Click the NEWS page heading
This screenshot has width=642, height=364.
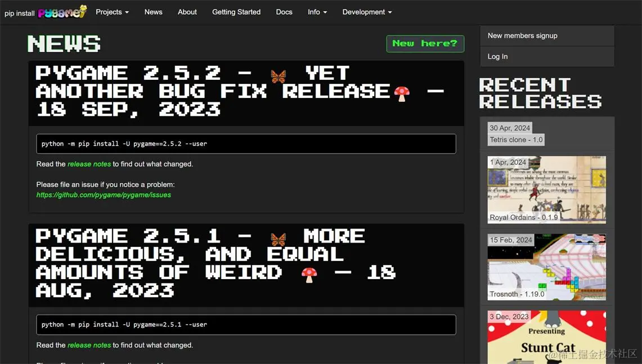64,43
